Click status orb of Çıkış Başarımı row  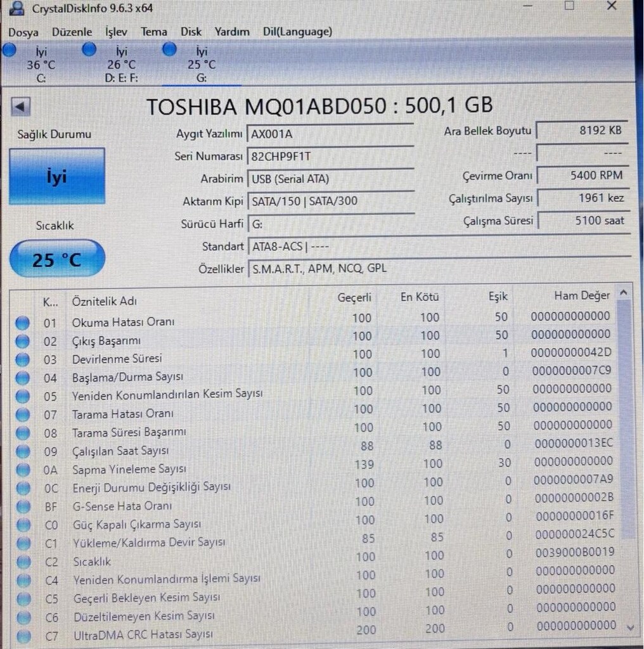(x=22, y=341)
